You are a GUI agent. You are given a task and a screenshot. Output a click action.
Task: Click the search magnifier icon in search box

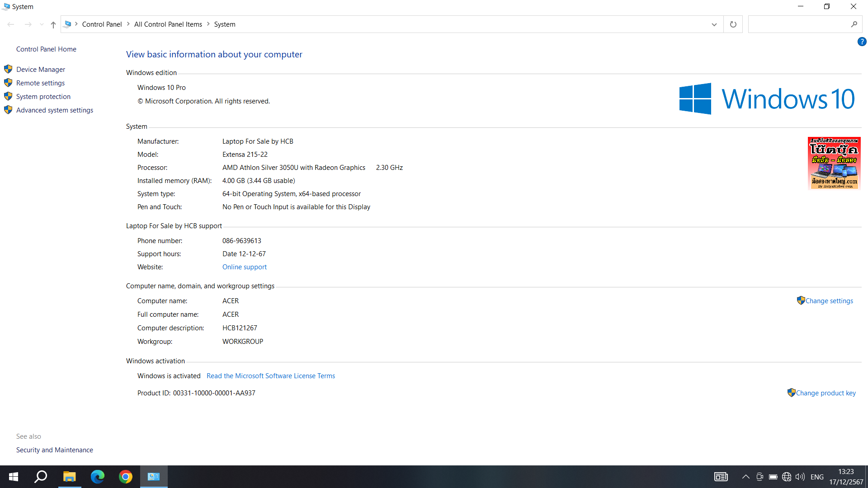[x=854, y=24]
